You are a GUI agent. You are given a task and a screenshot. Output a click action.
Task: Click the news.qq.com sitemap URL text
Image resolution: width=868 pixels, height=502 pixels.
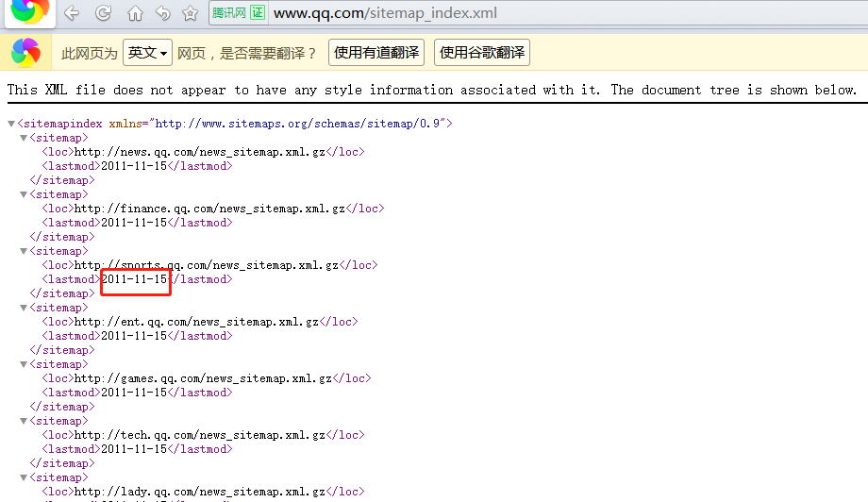(199, 152)
